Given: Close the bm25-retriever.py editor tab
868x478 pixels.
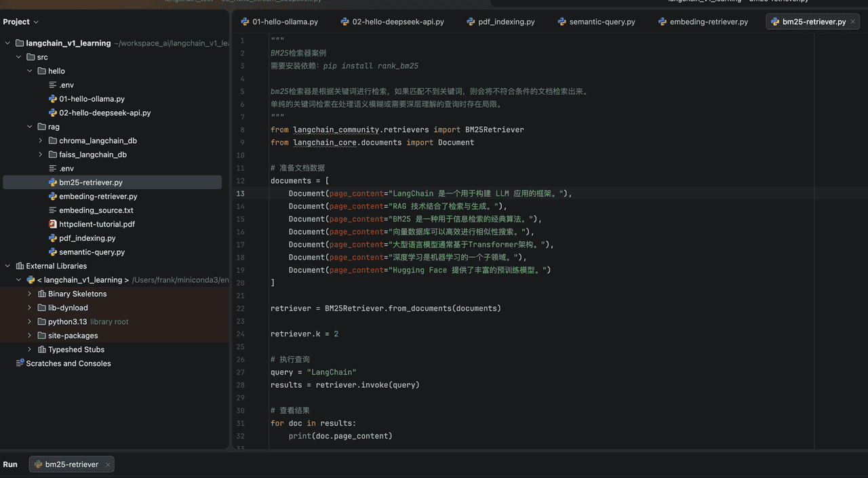Looking at the screenshot, I should (x=854, y=22).
